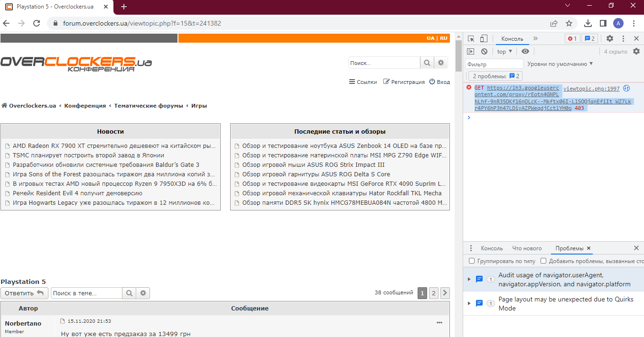Image resolution: width=644 pixels, height=337 pixels.
Task: Bookmark this page with the star icon
Action: pos(569,23)
